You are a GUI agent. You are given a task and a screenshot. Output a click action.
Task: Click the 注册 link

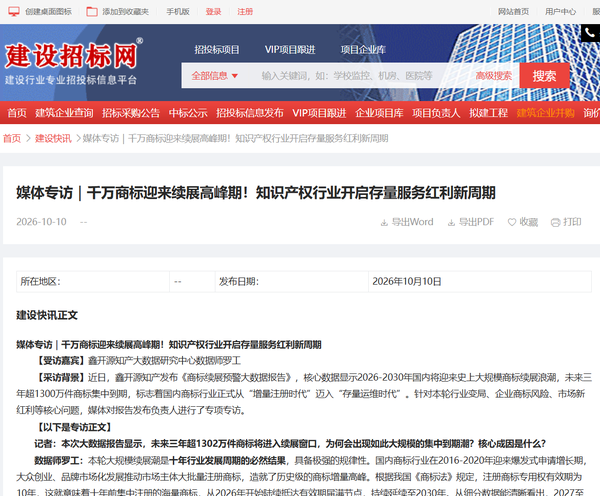245,11
